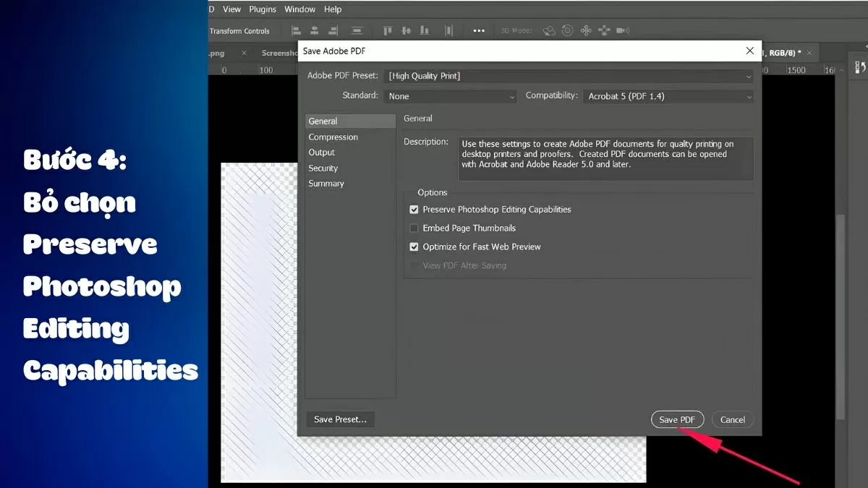Open the Compatibility dropdown
Screen dimensions: 868x488
pos(668,96)
